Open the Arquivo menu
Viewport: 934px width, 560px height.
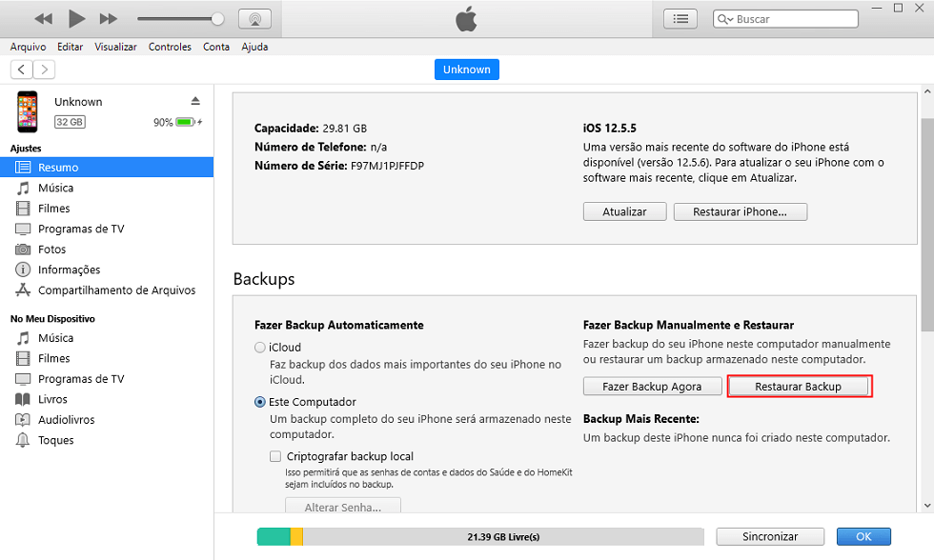pyautogui.click(x=28, y=47)
